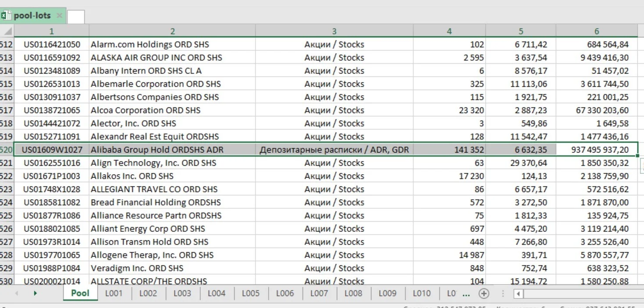Switch to sheet L007
644x308 pixels.
(x=319, y=293)
